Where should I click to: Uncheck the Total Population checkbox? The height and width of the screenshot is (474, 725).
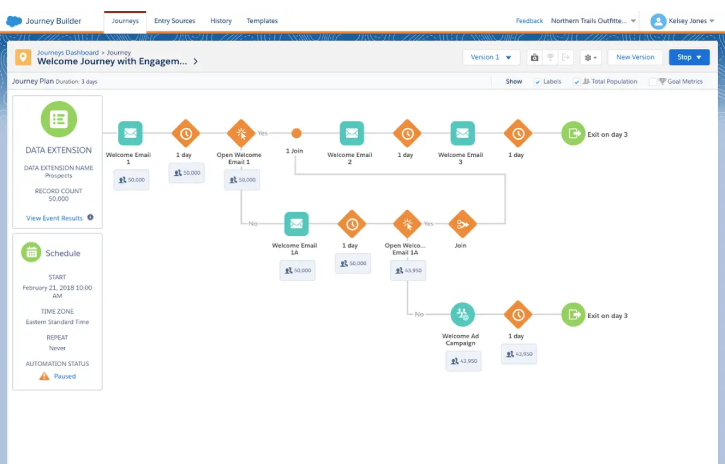click(x=577, y=82)
